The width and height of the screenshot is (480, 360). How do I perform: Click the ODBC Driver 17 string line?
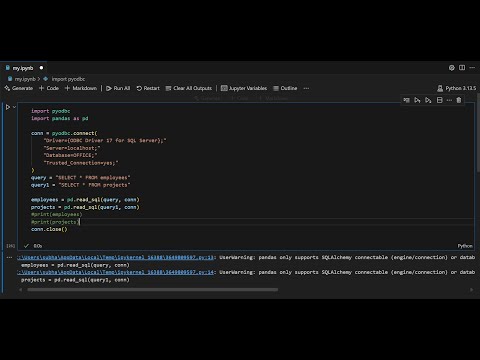[105, 140]
